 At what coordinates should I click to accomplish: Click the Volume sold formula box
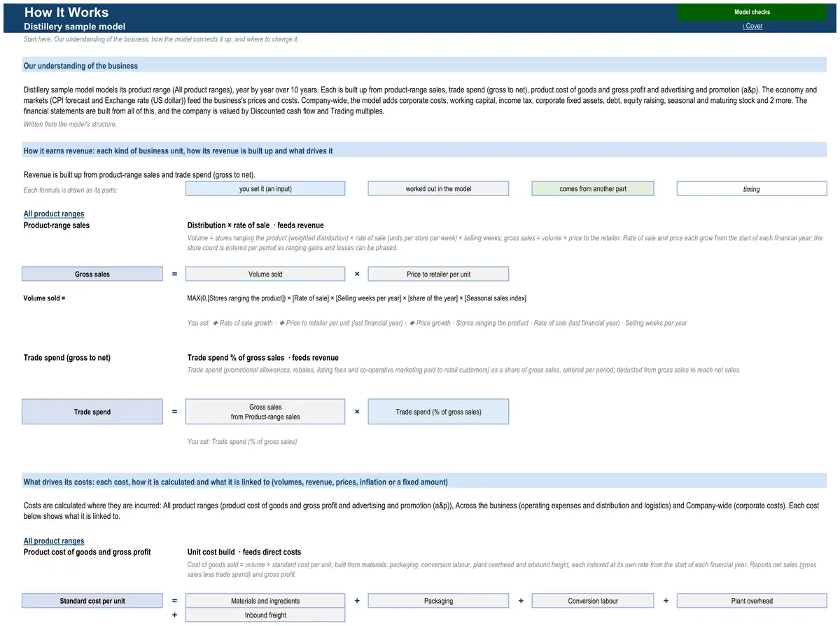click(265, 274)
